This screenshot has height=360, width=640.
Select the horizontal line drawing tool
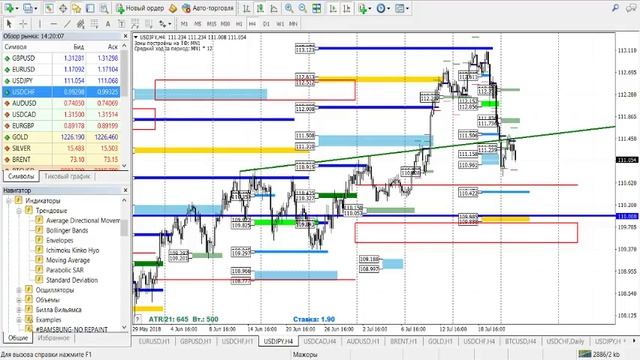click(53, 24)
